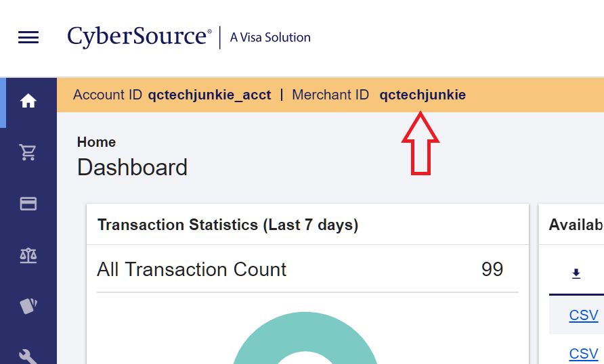Click the Transaction Statistics panel header
Viewport: 604px width, 364px height.
[228, 225]
